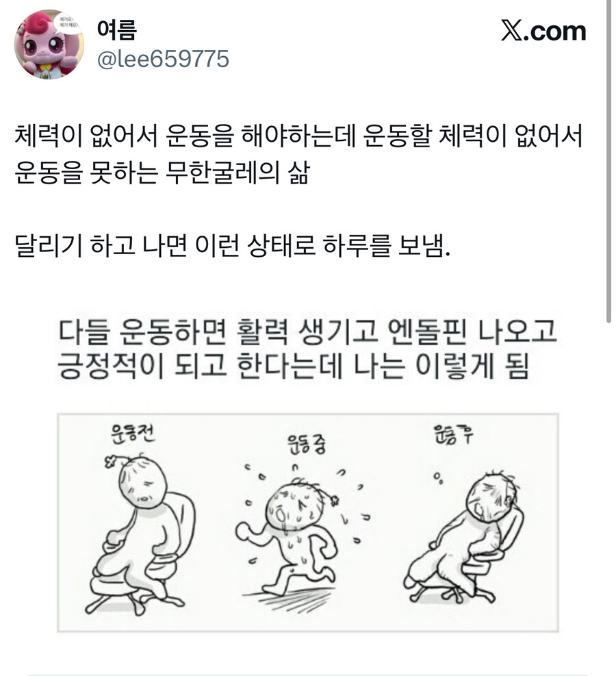Click the flower flying off the running figure

coord(334,500)
